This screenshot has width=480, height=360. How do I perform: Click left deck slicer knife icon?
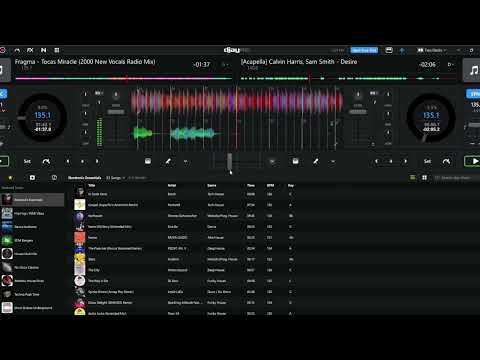point(168,161)
